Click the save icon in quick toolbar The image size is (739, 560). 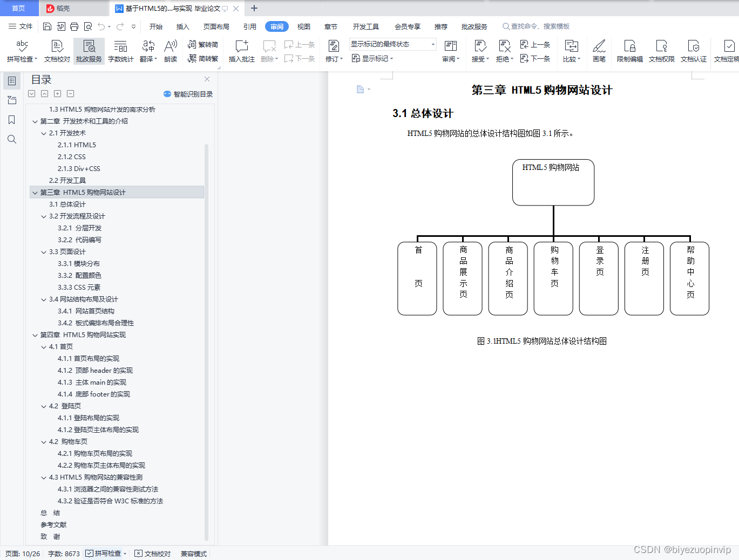tap(47, 26)
